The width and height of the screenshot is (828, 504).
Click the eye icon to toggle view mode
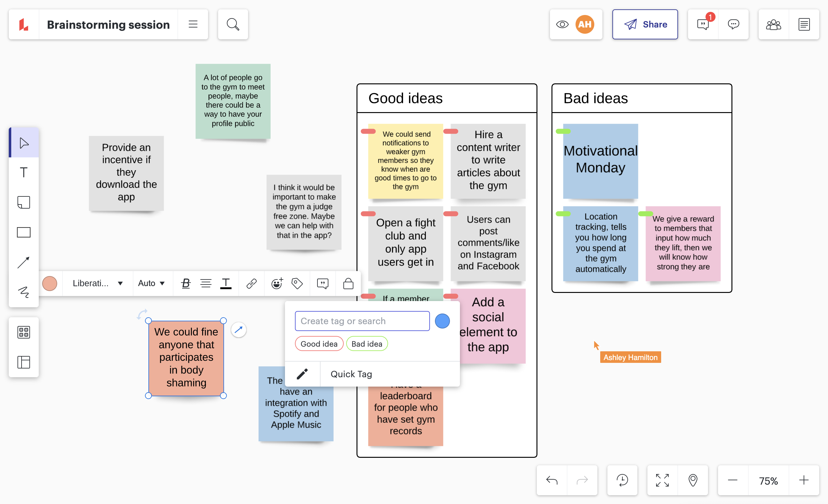tap(562, 24)
